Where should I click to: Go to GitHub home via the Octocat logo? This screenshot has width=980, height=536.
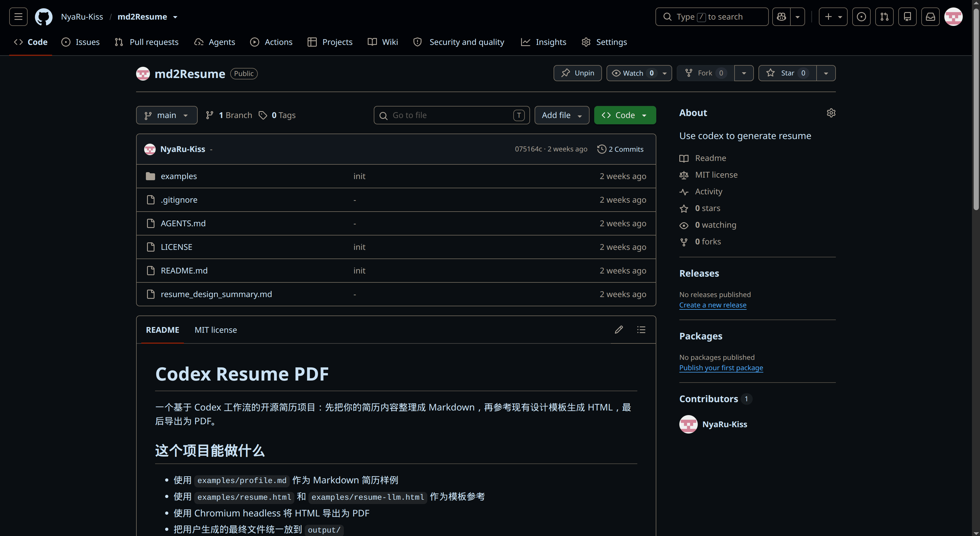point(44,17)
